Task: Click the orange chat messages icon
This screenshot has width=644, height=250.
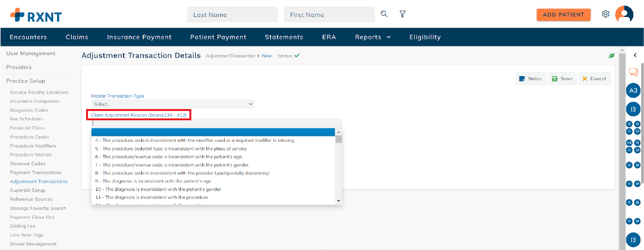Action: [x=633, y=72]
